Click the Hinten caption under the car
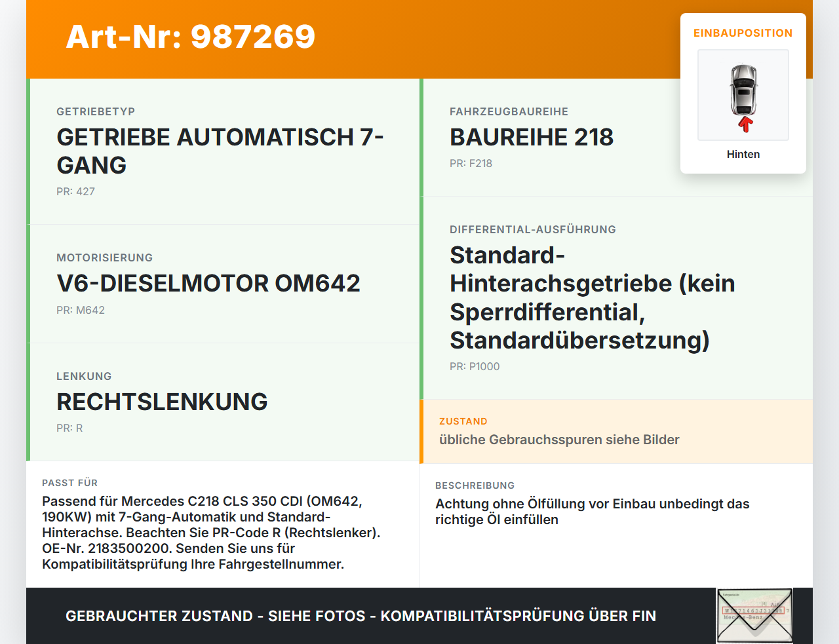Viewport: 839px width, 644px height. tap(743, 155)
